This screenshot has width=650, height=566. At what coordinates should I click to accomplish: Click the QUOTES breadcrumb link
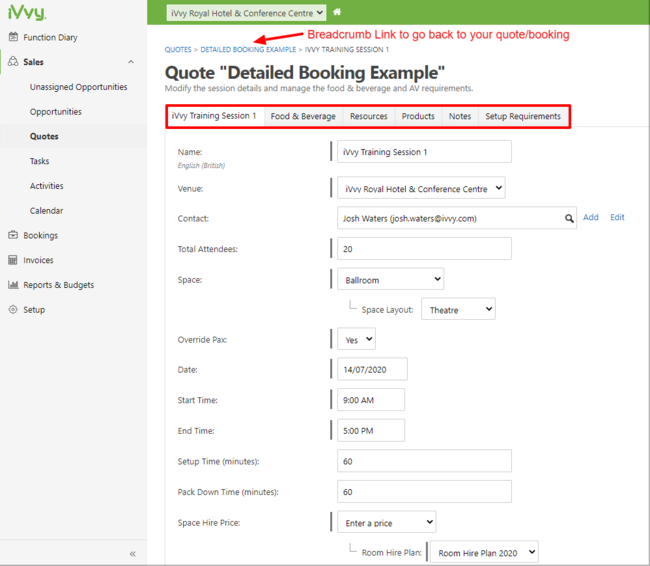click(178, 49)
